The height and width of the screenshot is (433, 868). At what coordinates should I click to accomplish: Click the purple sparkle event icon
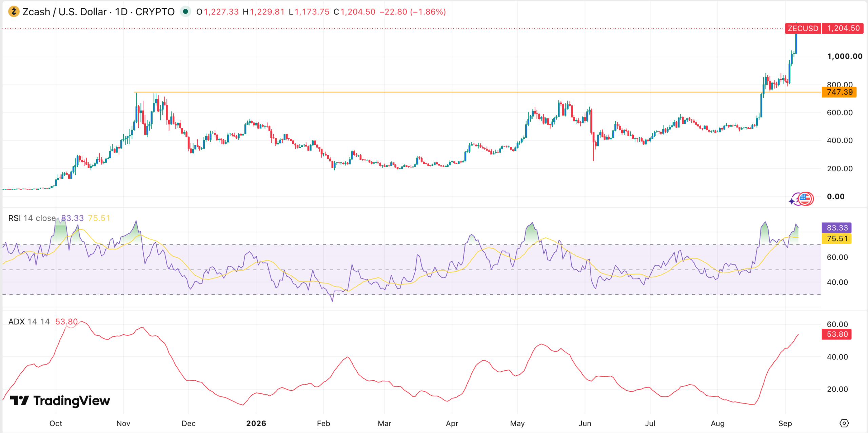792,201
